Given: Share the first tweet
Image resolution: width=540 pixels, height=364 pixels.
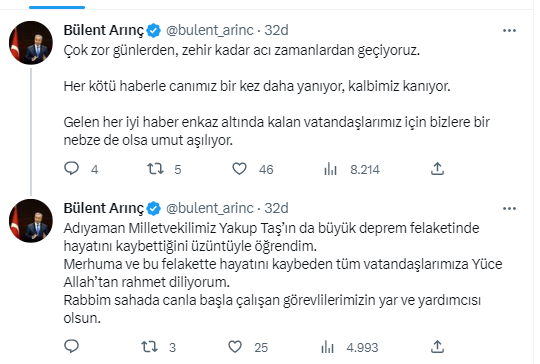Looking at the screenshot, I should coord(437,169).
